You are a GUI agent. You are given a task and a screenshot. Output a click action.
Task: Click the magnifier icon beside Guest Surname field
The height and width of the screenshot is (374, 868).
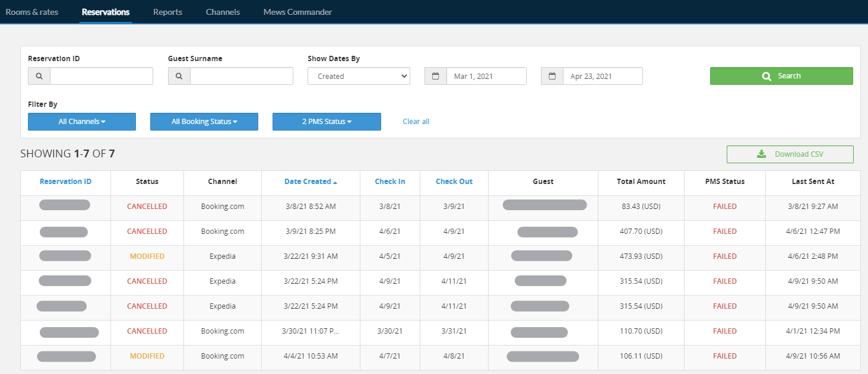tap(179, 76)
